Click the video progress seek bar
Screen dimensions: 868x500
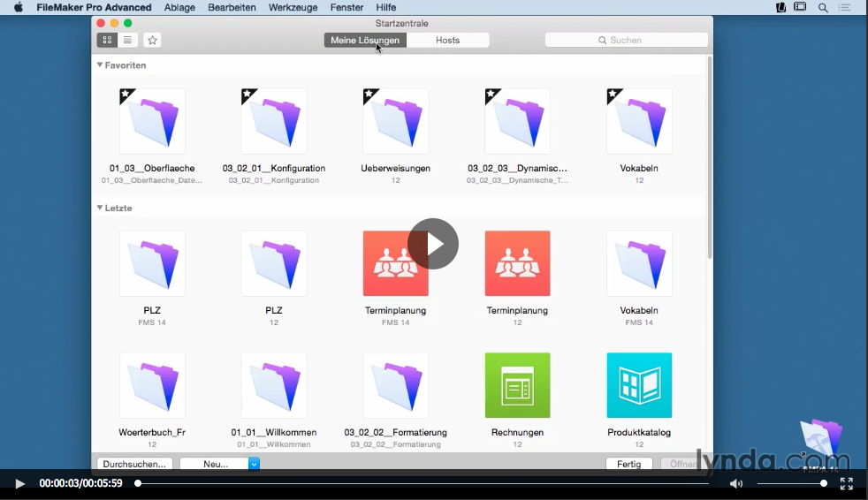(423, 483)
